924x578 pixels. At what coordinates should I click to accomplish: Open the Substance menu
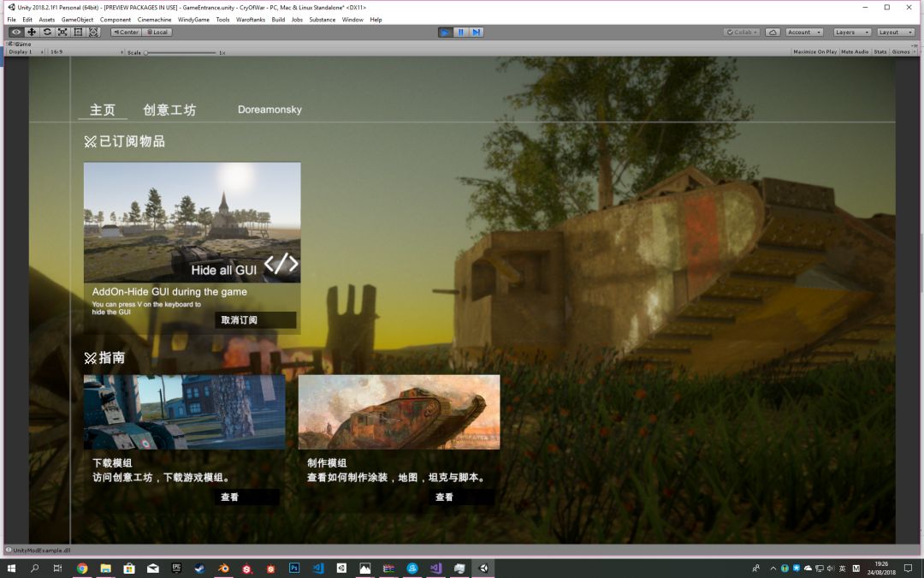tap(323, 20)
